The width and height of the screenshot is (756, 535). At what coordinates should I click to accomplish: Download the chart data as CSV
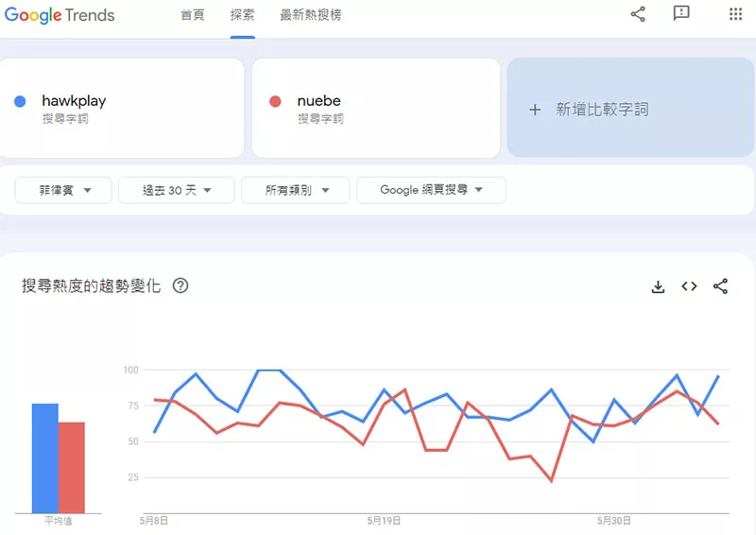(658, 286)
